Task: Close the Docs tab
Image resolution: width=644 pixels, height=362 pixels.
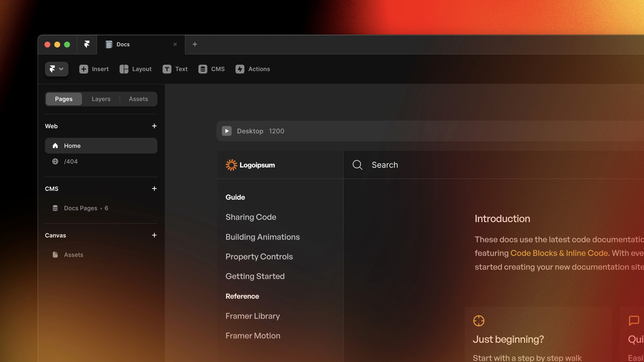Action: point(175,44)
